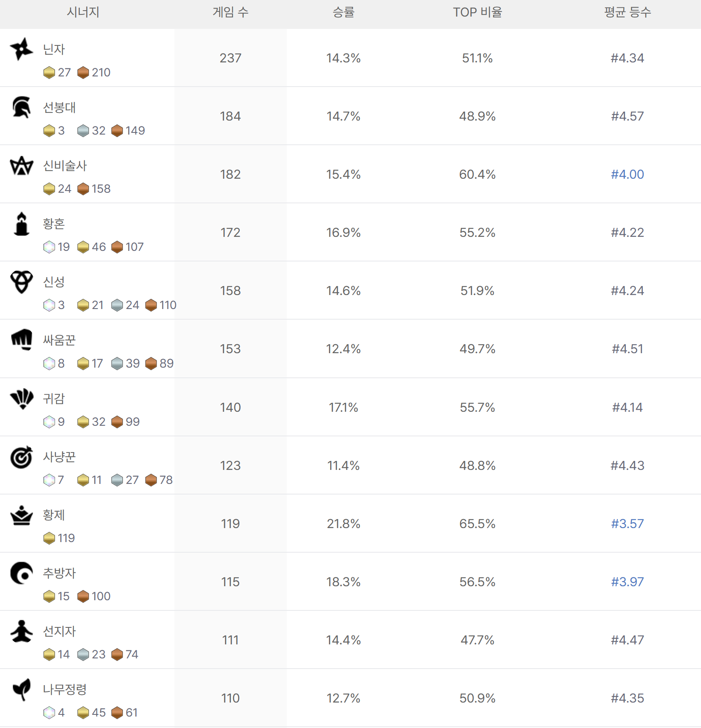Click the 신비술사 synergy icon
Screen dimensions: 701x728
(x=21, y=166)
